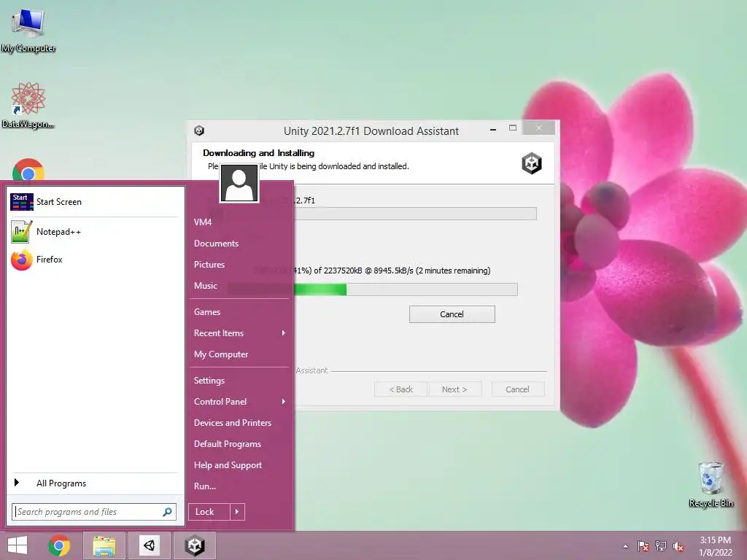
Task: Click the Lock button
Action: tap(209, 512)
